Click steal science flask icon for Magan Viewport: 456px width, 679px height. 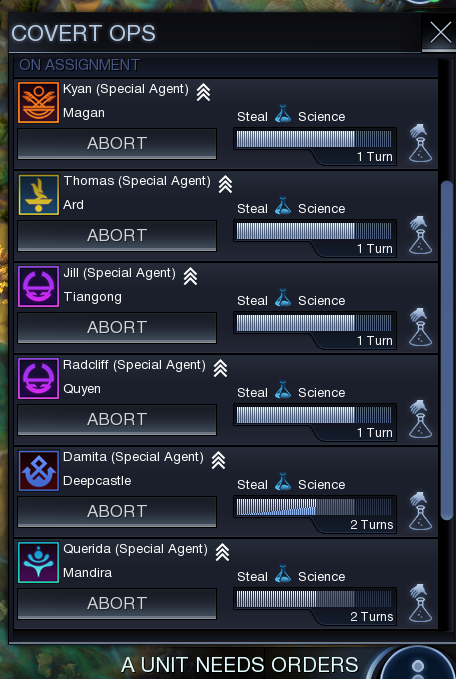(x=420, y=143)
